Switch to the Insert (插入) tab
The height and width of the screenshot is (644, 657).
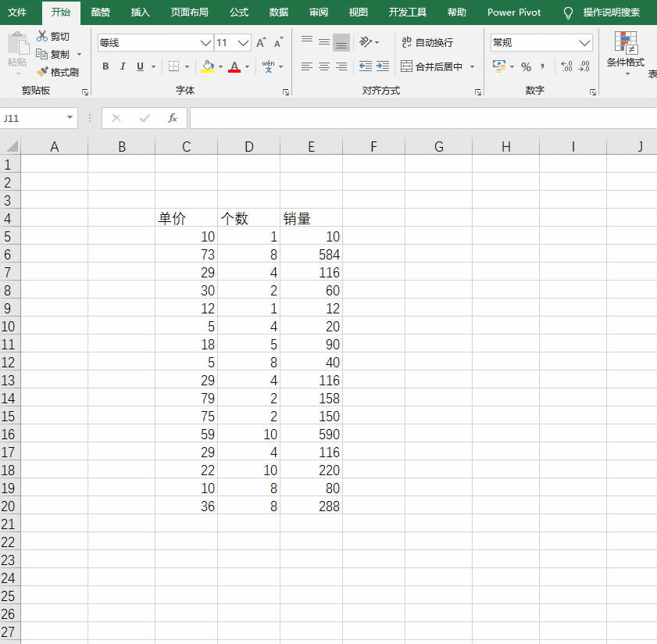(x=140, y=13)
